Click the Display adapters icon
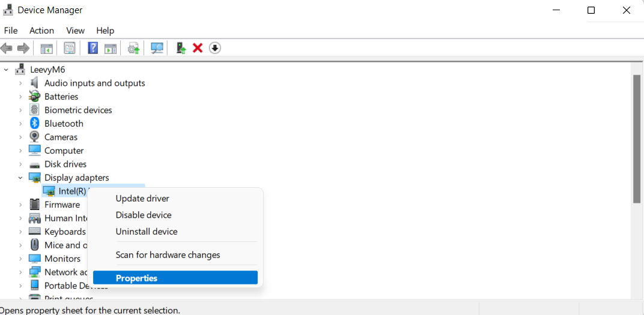 click(34, 178)
